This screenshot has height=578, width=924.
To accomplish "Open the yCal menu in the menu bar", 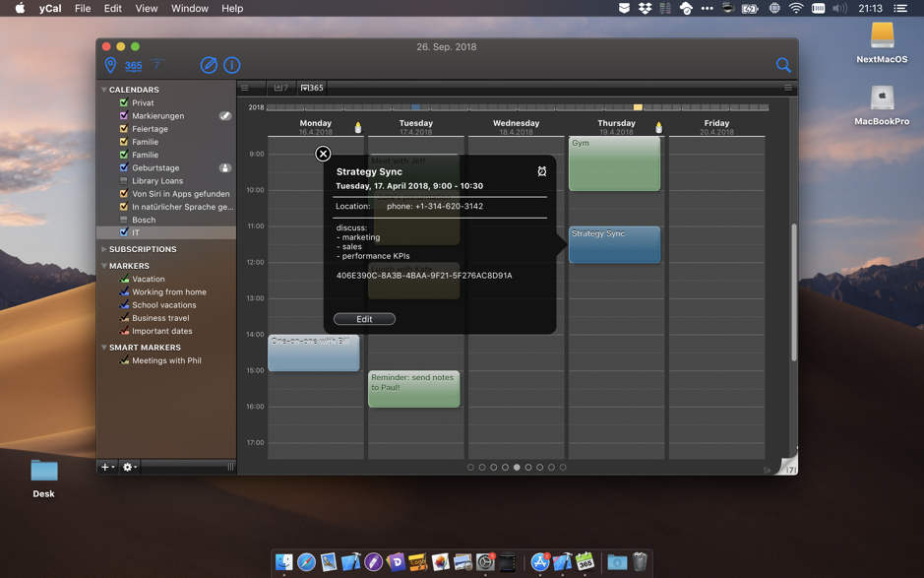I will 48,7.
